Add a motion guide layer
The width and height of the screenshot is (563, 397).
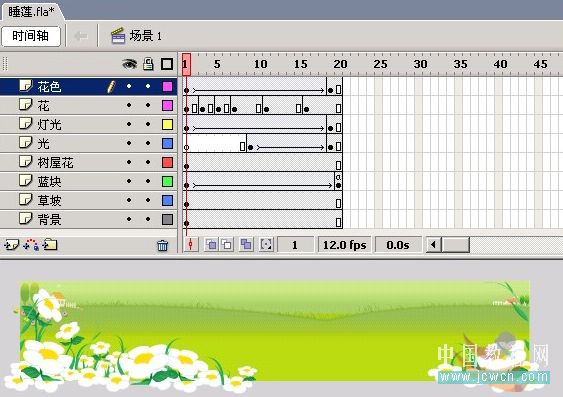pos(31,245)
